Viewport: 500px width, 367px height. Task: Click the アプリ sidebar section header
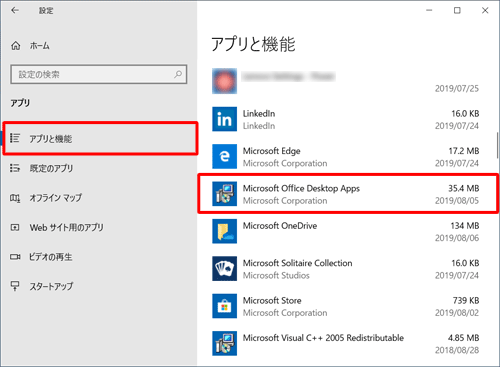(x=20, y=103)
